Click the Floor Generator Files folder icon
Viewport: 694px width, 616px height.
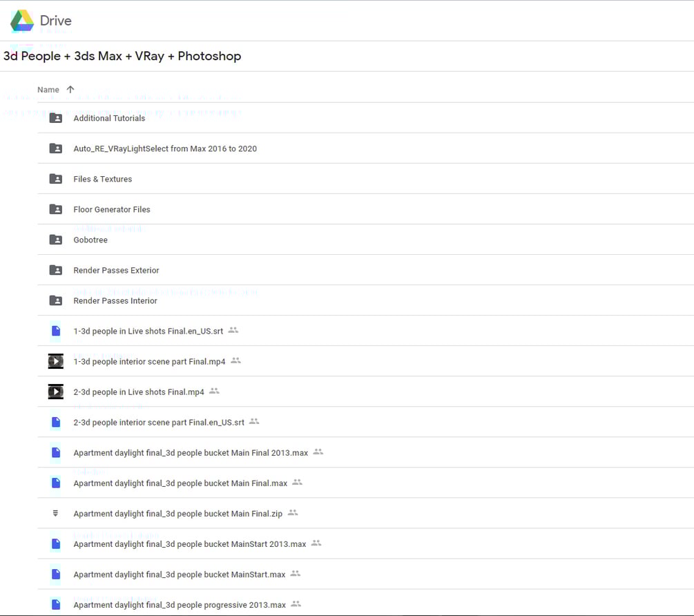(x=56, y=209)
